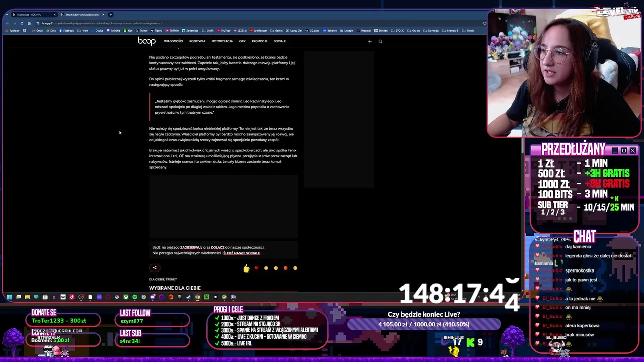Open the PROMOCJE menu item
This screenshot has width=644, height=362.
259,41
